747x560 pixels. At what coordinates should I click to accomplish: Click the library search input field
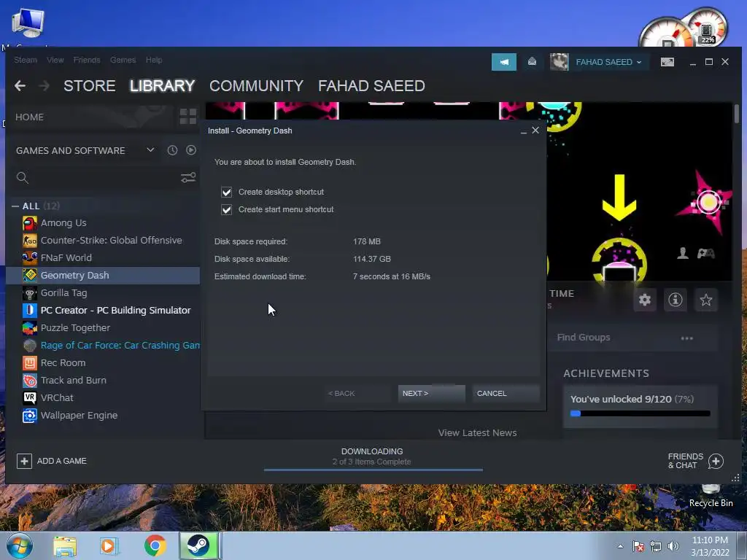[104, 178]
